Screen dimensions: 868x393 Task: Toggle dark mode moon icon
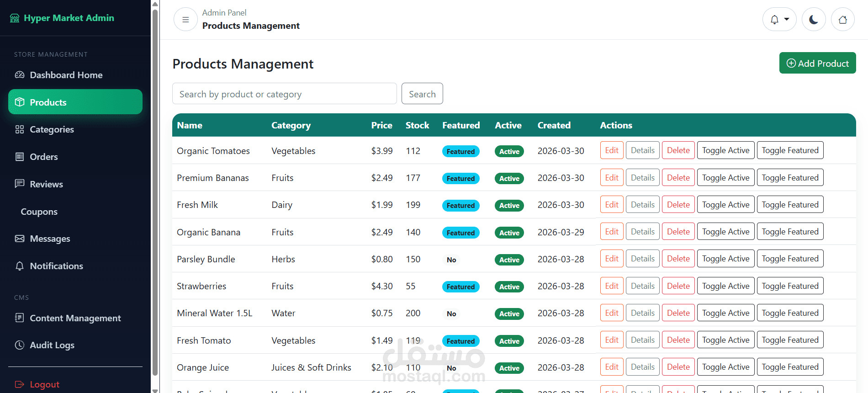[814, 20]
